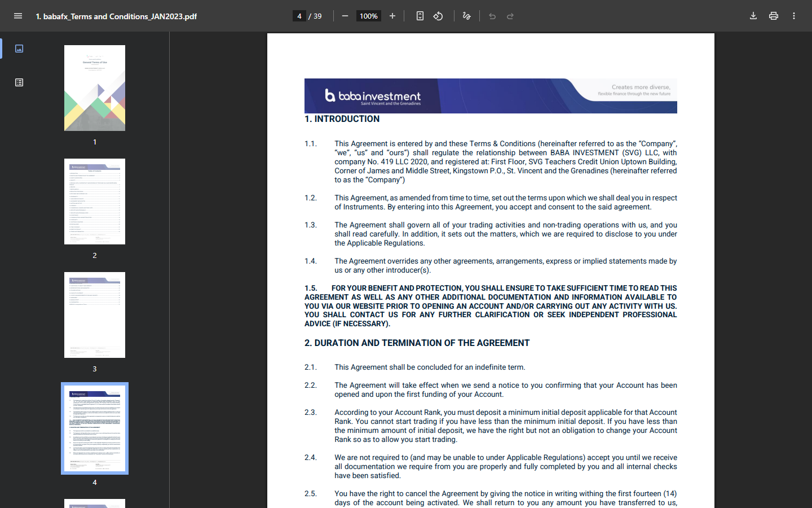Click the fit to page icon
812x508 pixels.
coord(420,16)
